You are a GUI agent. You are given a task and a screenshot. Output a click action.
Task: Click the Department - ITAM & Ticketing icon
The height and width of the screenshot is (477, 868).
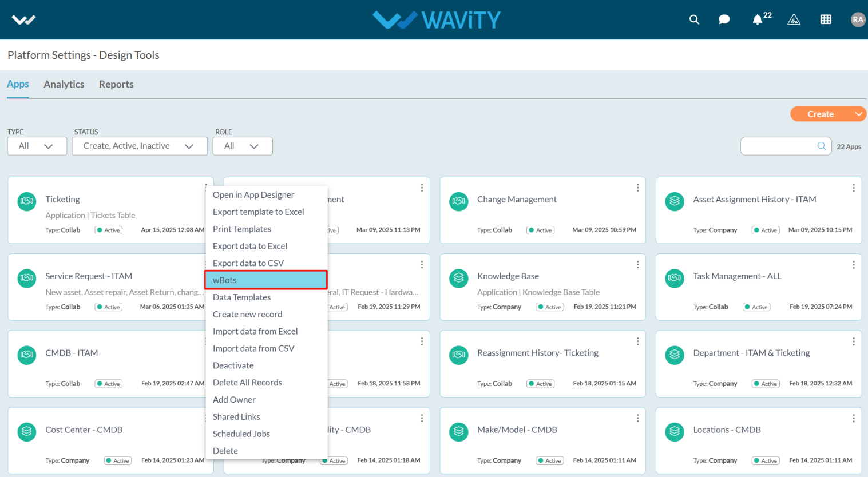pyautogui.click(x=675, y=355)
